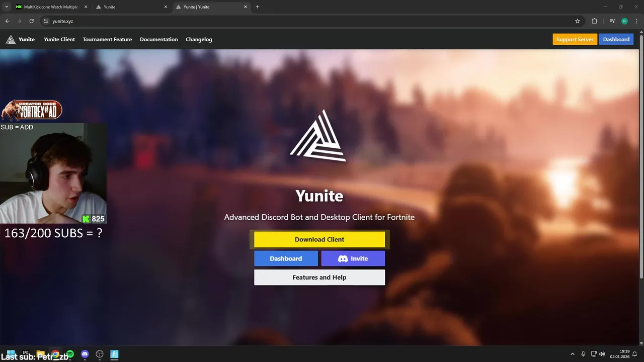Image resolution: width=644 pixels, height=362 pixels.
Task: Click the microphone icon in system tray
Action: click(583, 354)
